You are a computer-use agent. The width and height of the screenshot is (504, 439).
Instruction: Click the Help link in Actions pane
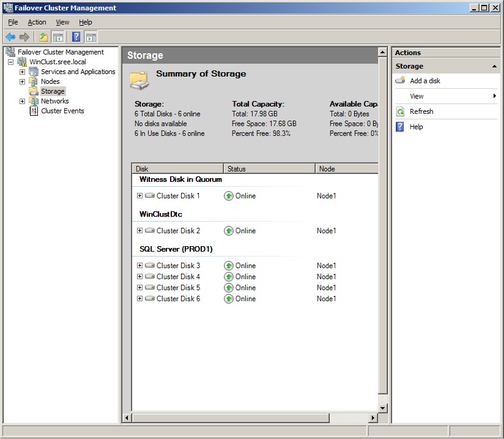click(416, 127)
